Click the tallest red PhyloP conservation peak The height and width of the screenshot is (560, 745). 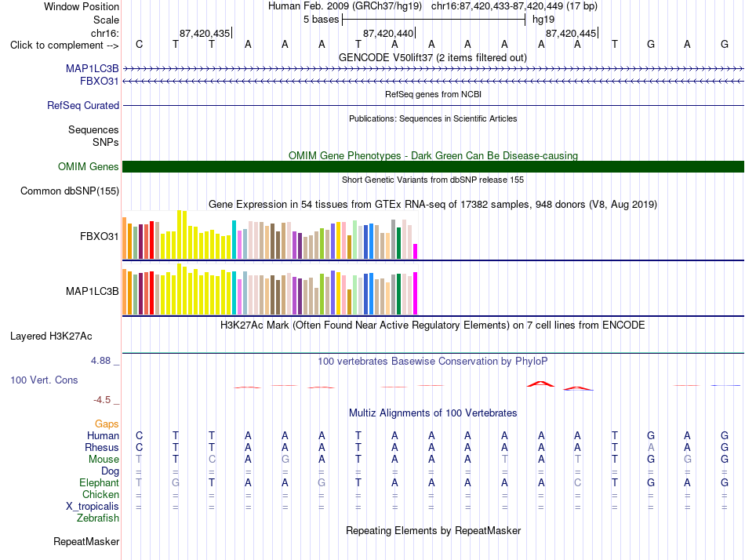coord(540,384)
